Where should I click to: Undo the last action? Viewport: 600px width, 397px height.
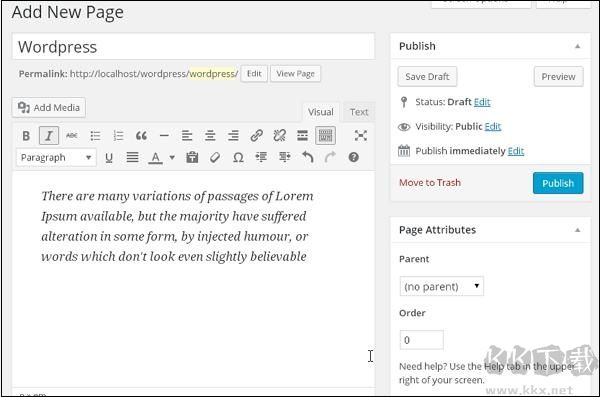(307, 157)
